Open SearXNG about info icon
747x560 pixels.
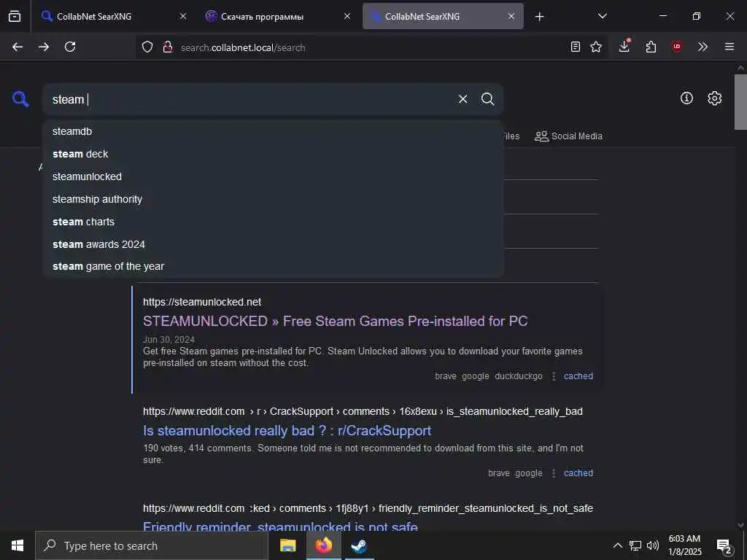coord(686,98)
